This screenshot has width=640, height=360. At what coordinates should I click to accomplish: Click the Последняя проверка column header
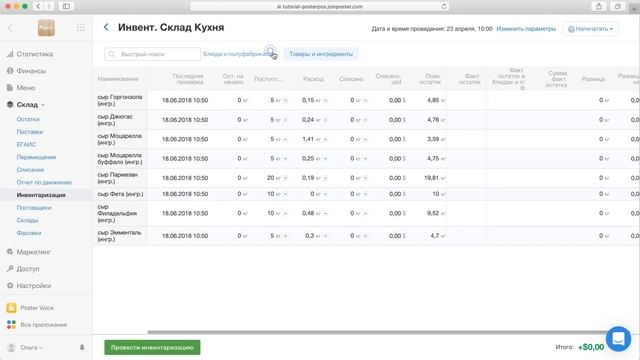[x=188, y=79]
